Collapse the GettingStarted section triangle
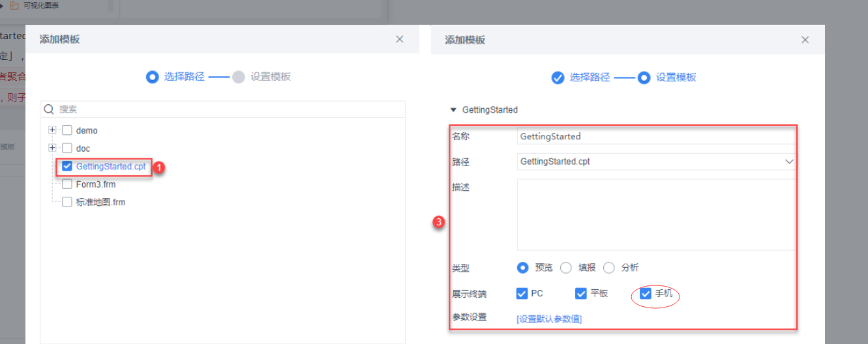This screenshot has height=344, width=868. [x=454, y=109]
